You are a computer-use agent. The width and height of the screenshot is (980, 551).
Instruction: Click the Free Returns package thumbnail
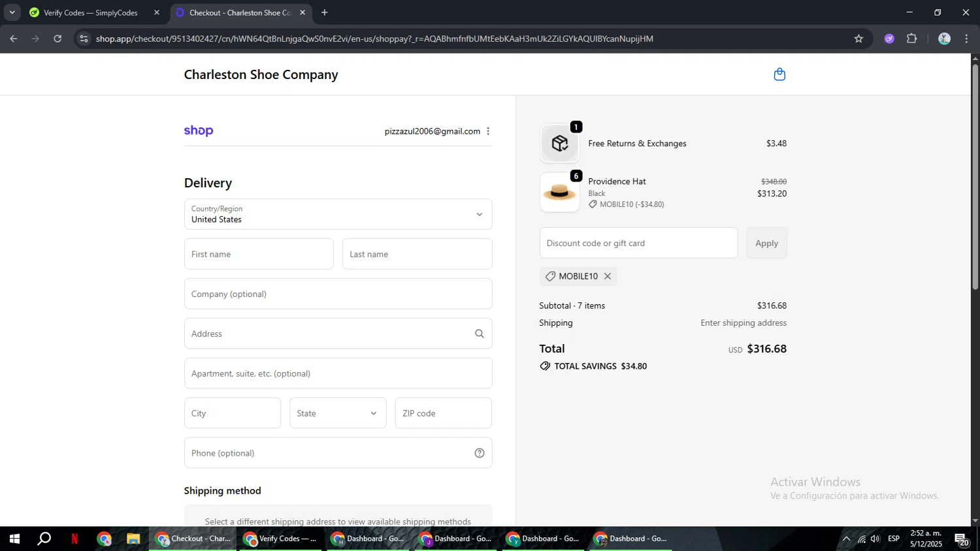(x=560, y=144)
